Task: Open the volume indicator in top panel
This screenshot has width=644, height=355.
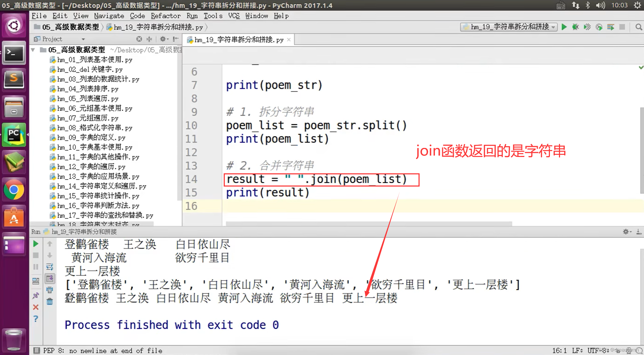Action: (600, 5)
